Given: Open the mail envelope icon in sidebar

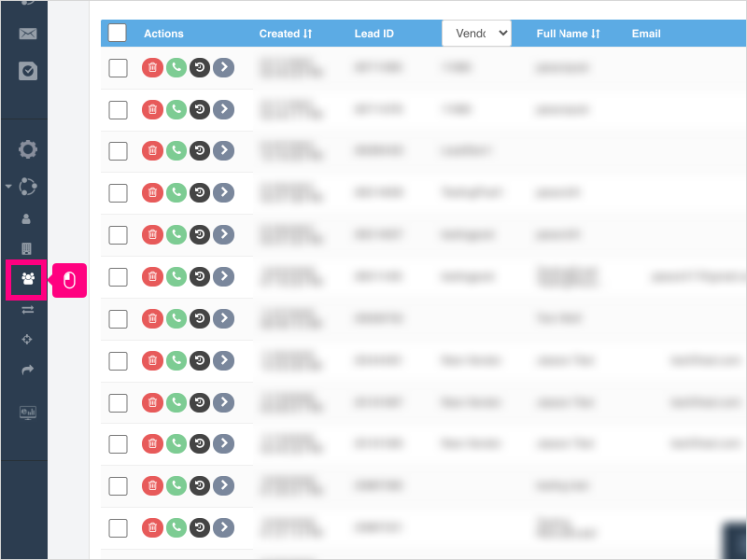Looking at the screenshot, I should click(28, 34).
